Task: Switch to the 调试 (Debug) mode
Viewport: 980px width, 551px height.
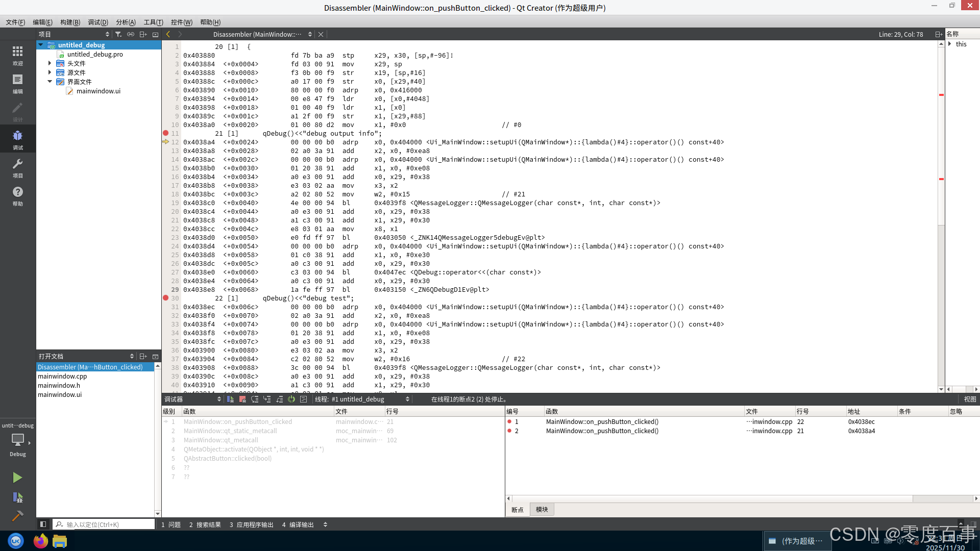Action: 17,139
